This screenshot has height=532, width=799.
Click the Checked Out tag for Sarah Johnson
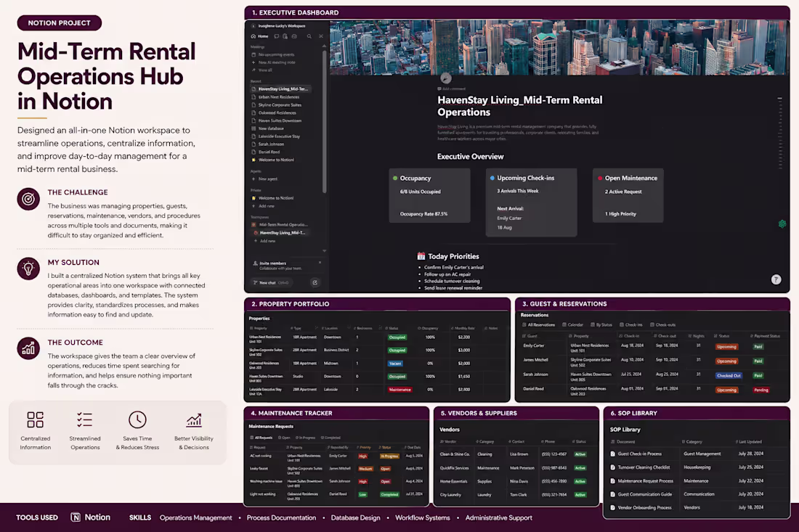coord(729,376)
